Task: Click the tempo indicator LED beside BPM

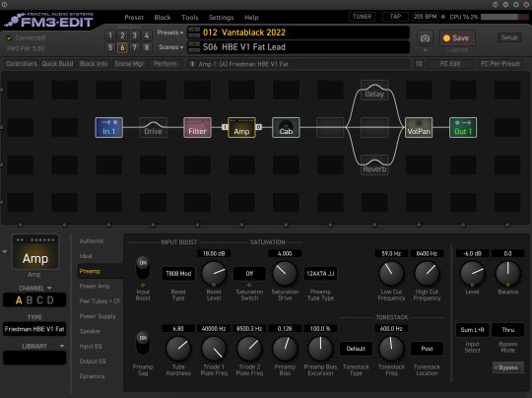Action: click(x=443, y=17)
